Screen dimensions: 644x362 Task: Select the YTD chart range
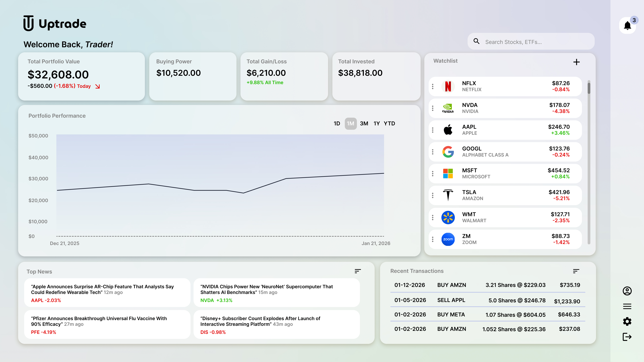(389, 123)
